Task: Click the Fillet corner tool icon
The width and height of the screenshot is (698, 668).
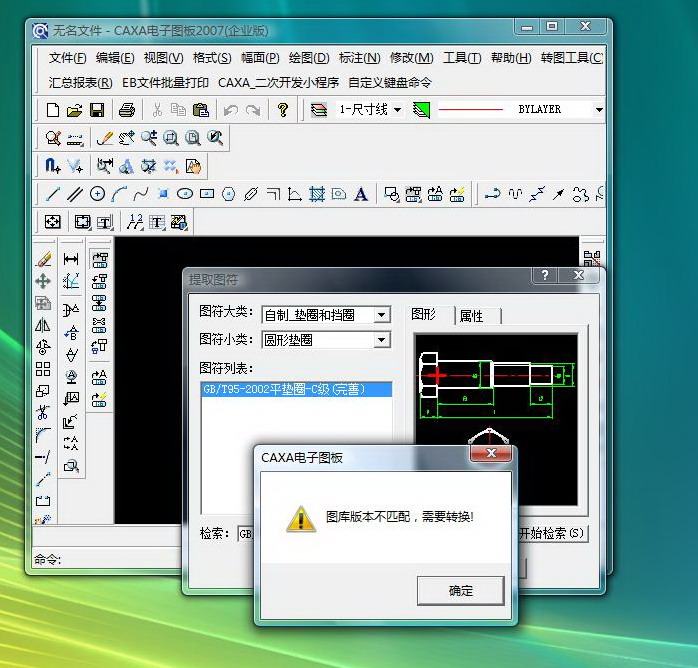Action: point(43,435)
